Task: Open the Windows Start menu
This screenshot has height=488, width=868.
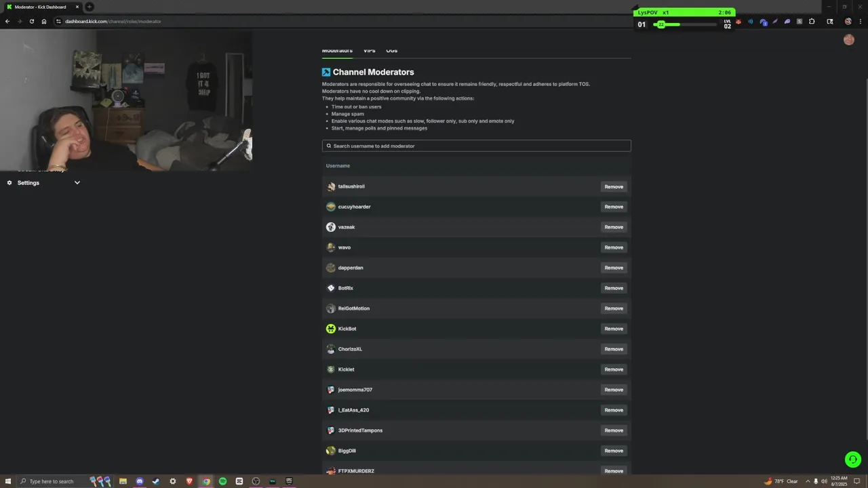Action: pyautogui.click(x=8, y=481)
